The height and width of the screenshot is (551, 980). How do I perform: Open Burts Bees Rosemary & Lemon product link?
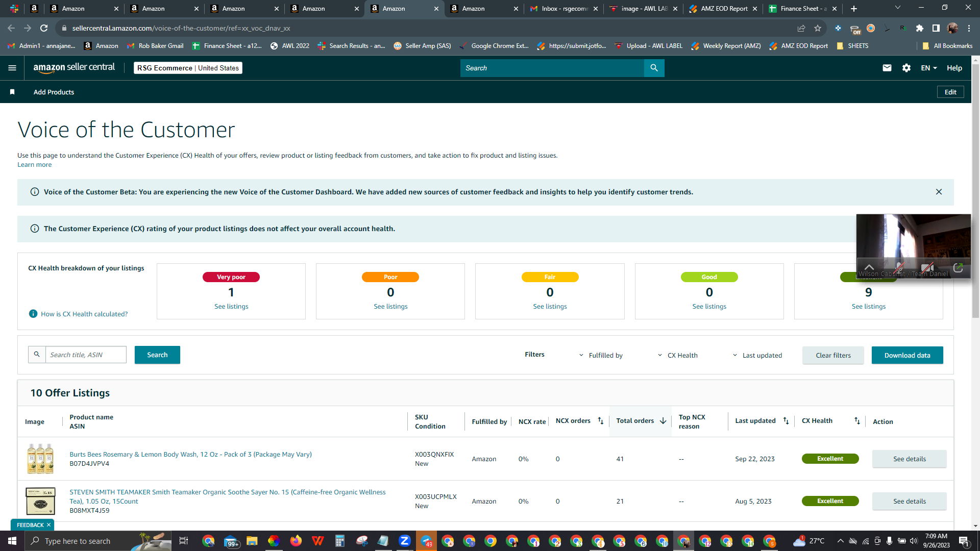pos(190,454)
